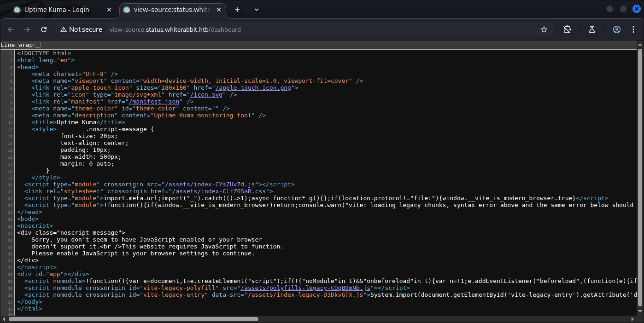644x323 pixels.
Task: Click the /assets/index-ClrZ0SaR.css stylesheet link
Action: [220, 191]
